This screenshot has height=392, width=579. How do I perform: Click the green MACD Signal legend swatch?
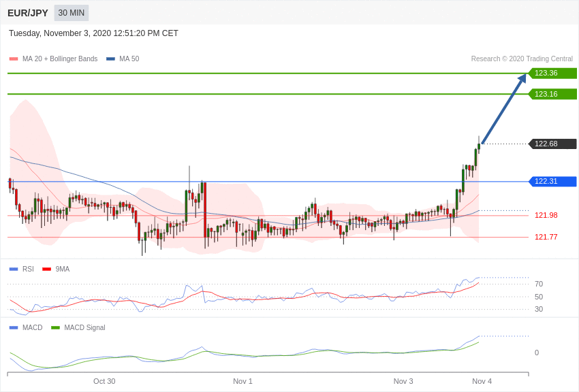[x=55, y=327]
